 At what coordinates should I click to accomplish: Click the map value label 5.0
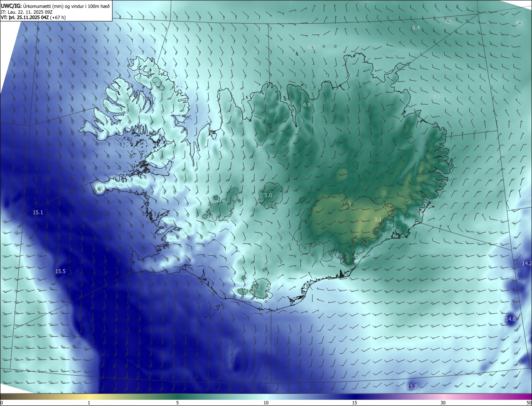point(268,196)
